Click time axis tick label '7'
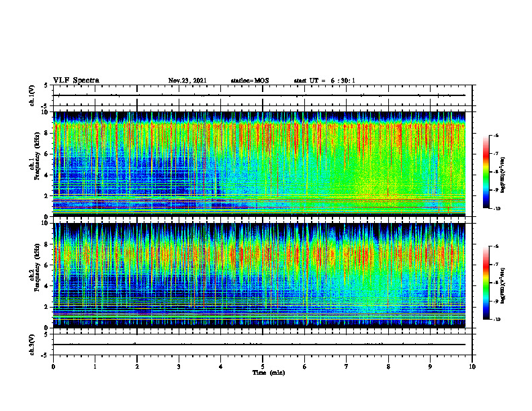The width and height of the screenshot is (532, 411). [347, 367]
